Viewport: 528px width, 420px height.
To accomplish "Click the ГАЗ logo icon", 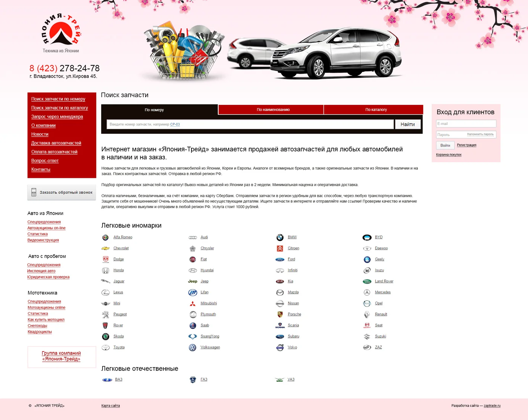I will [193, 380].
